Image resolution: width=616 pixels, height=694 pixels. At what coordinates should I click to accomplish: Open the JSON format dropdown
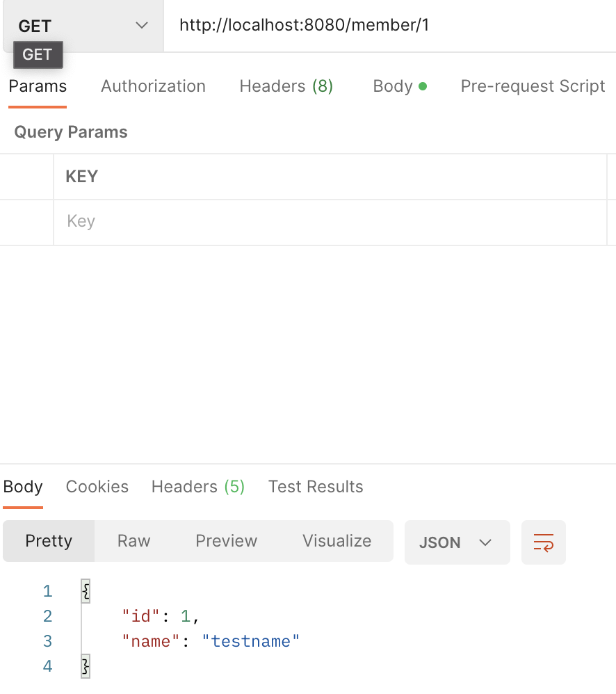point(457,542)
